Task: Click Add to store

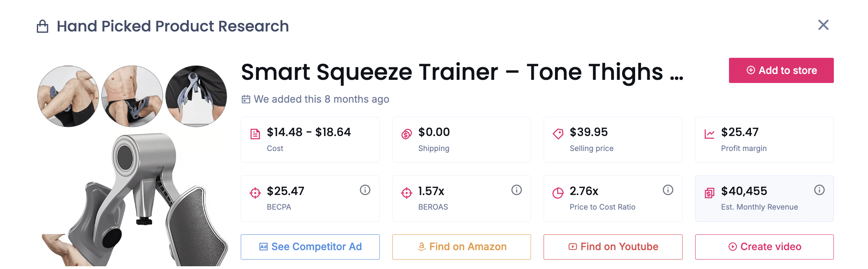Action: tap(781, 70)
